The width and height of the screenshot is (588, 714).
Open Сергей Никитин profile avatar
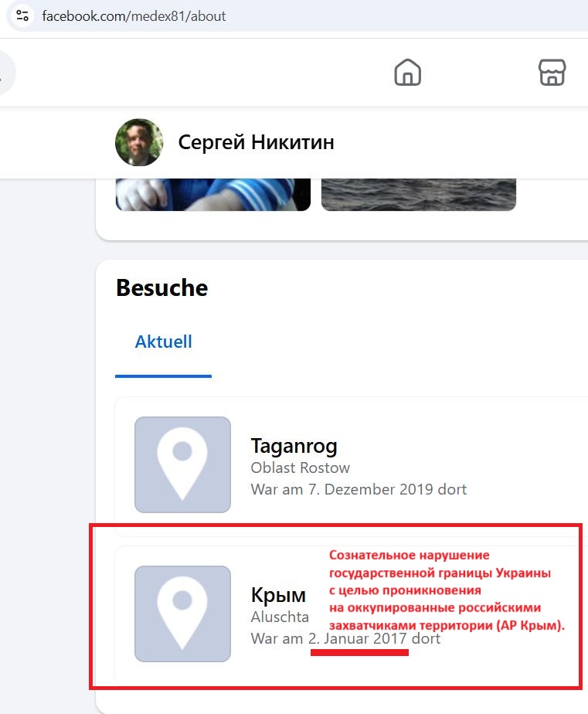pos(139,142)
